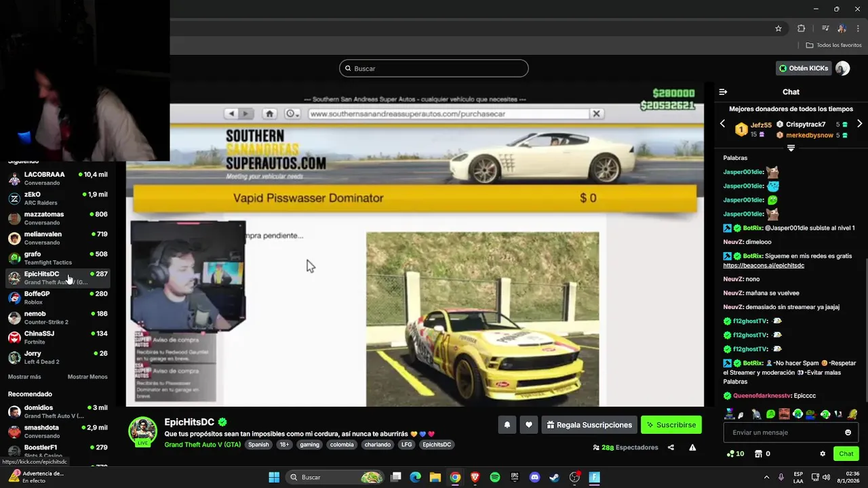868x488 pixels.
Task: Open Epic Games Launcher from the taskbar
Action: click(x=515, y=477)
